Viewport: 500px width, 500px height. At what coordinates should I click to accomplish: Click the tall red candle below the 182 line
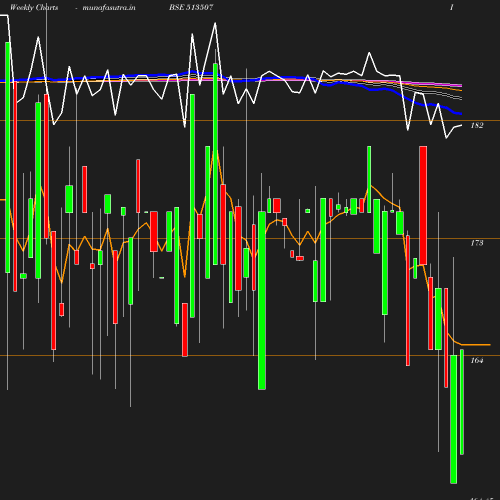tap(423, 205)
